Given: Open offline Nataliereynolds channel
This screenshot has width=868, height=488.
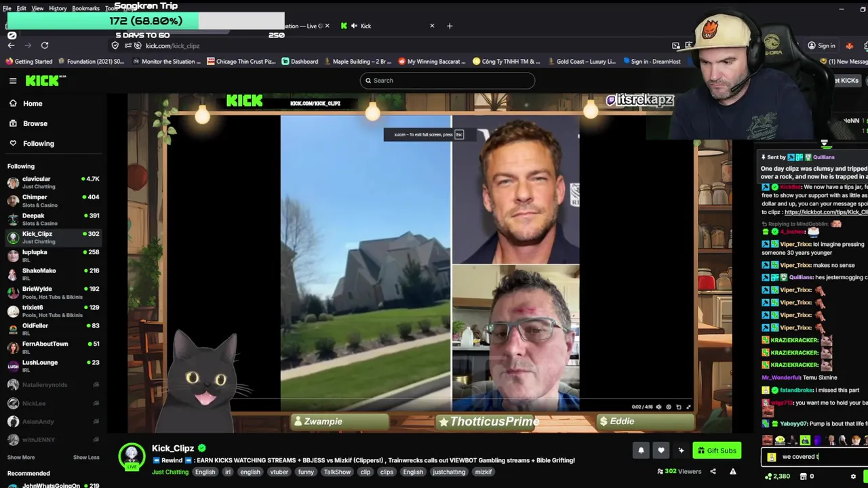Looking at the screenshot, I should pyautogui.click(x=53, y=385).
